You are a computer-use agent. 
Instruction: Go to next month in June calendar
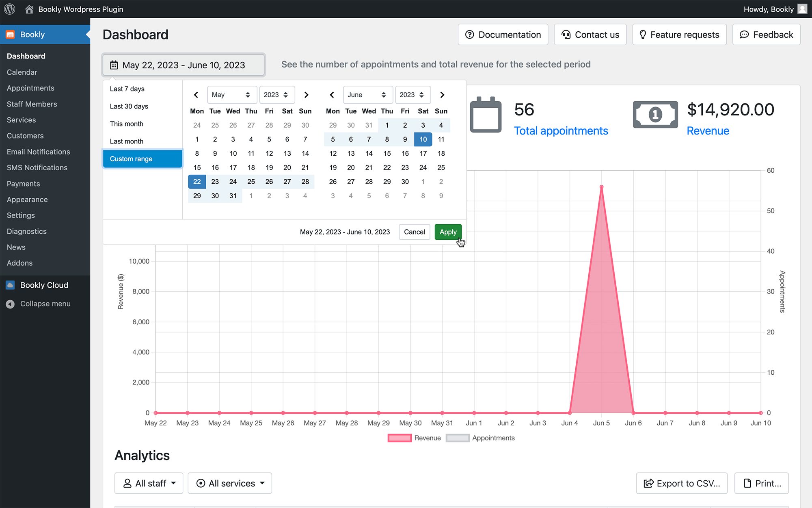[x=442, y=95]
